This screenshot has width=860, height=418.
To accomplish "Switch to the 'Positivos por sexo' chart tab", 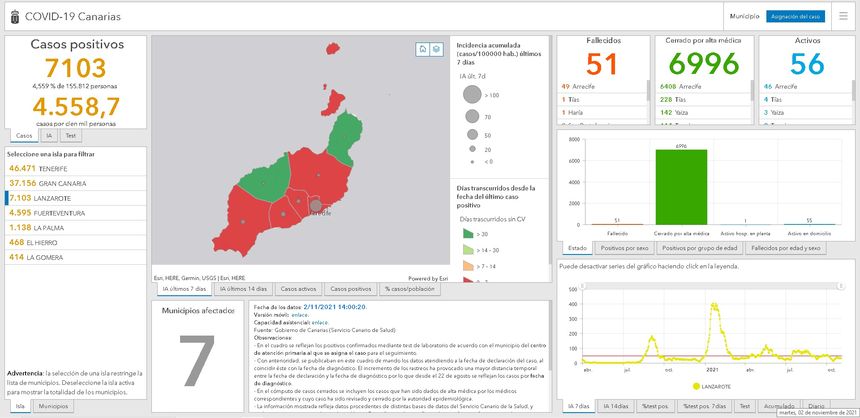I will (625, 247).
